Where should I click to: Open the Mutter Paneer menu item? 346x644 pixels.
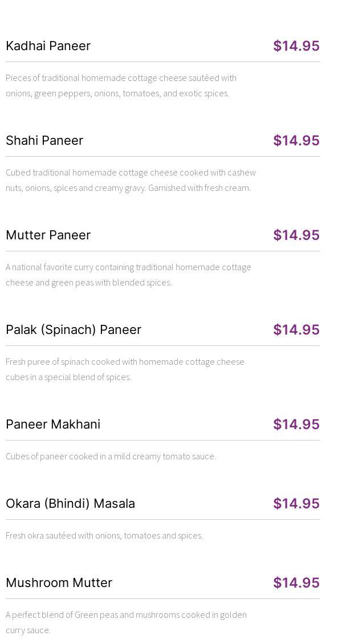[x=48, y=235]
